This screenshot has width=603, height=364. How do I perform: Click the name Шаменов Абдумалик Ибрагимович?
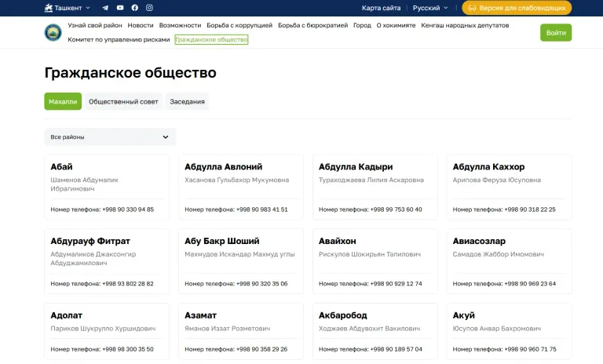pos(85,184)
